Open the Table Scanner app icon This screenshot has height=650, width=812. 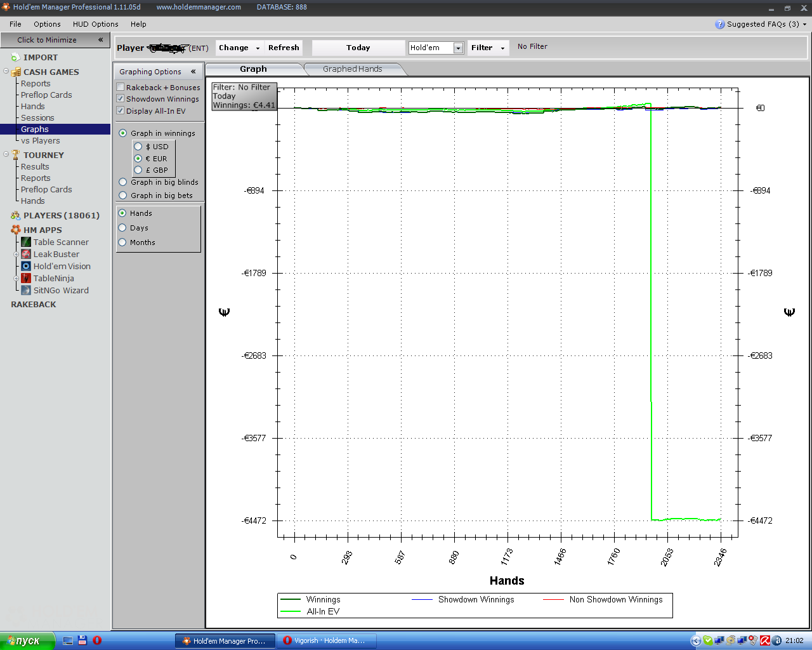coord(26,242)
